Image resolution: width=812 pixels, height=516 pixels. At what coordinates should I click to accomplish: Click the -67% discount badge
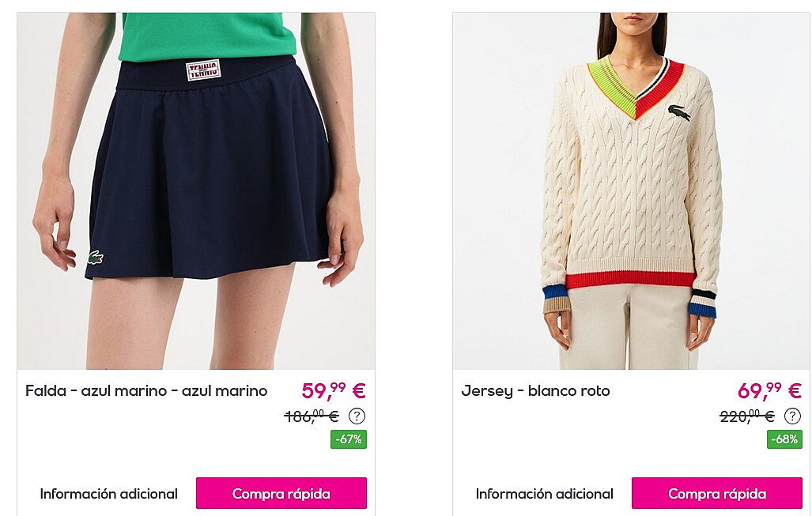349,439
